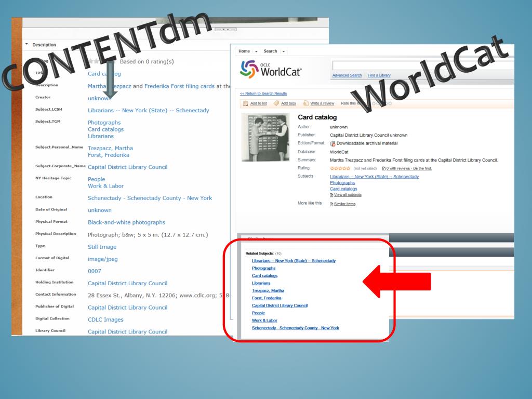Click the Add to list icon
Image resolution: width=532 pixels, height=399 pixels.
point(246,103)
